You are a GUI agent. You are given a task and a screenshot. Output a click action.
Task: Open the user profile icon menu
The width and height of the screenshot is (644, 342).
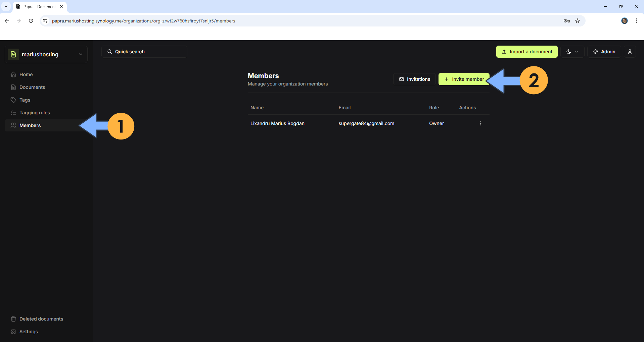(x=630, y=52)
